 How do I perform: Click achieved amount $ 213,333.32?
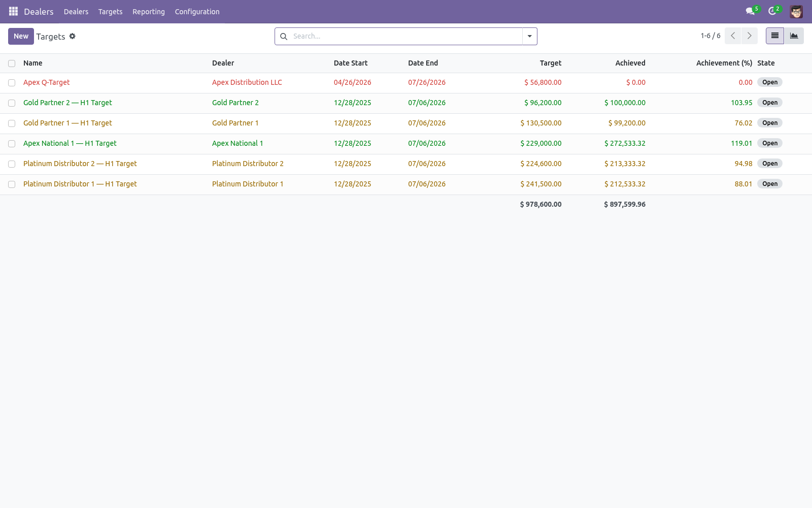[625, 164]
